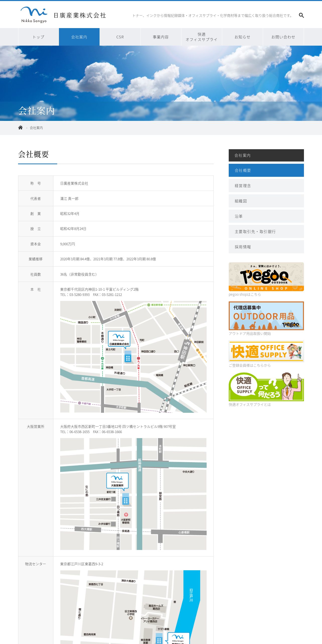This screenshot has width=322, height=644.
Task: Click Osaka address 大阪府大阪市西区新町 text
Action: click(x=118, y=427)
